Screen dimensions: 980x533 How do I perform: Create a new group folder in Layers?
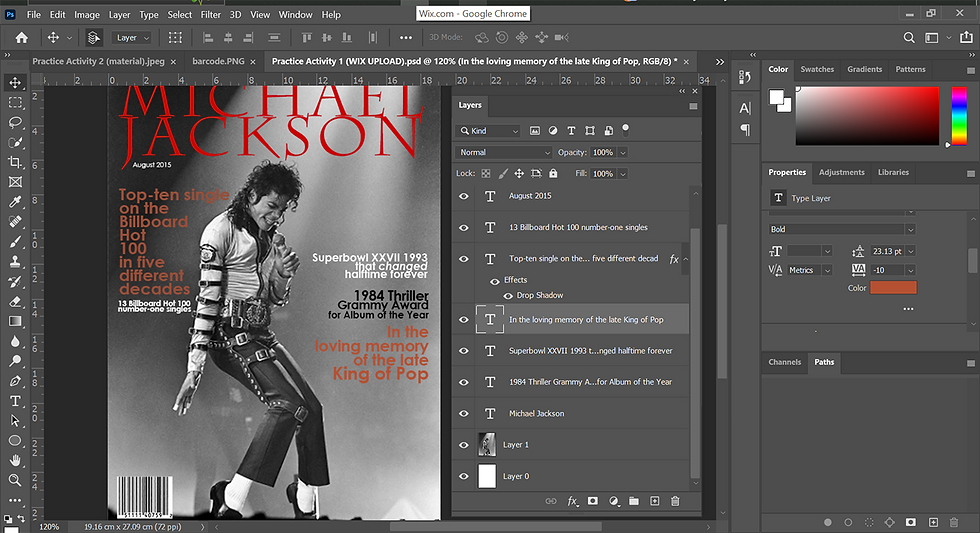coord(634,500)
